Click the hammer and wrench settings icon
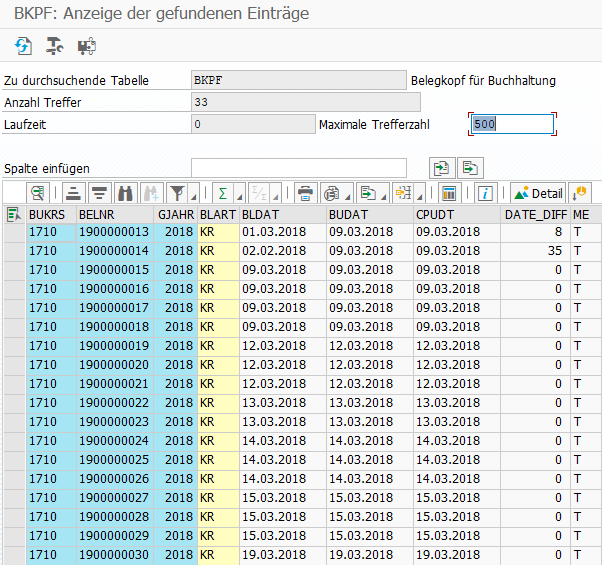 (x=54, y=46)
